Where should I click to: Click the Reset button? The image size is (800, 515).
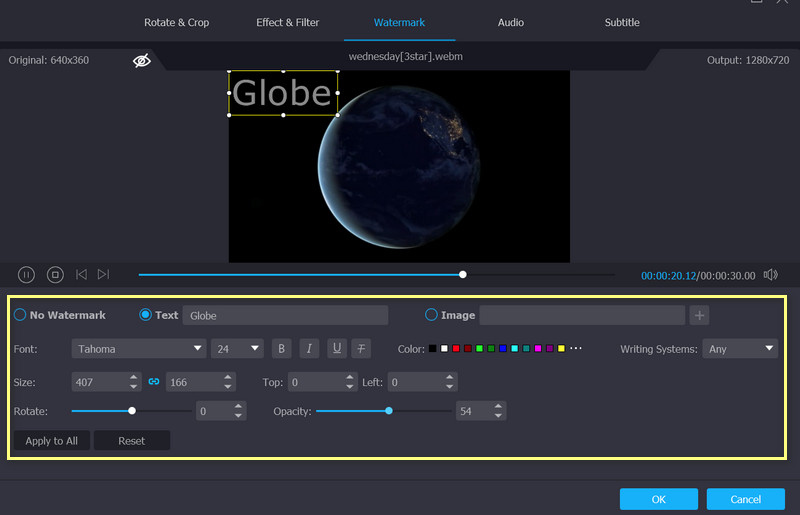(x=131, y=441)
